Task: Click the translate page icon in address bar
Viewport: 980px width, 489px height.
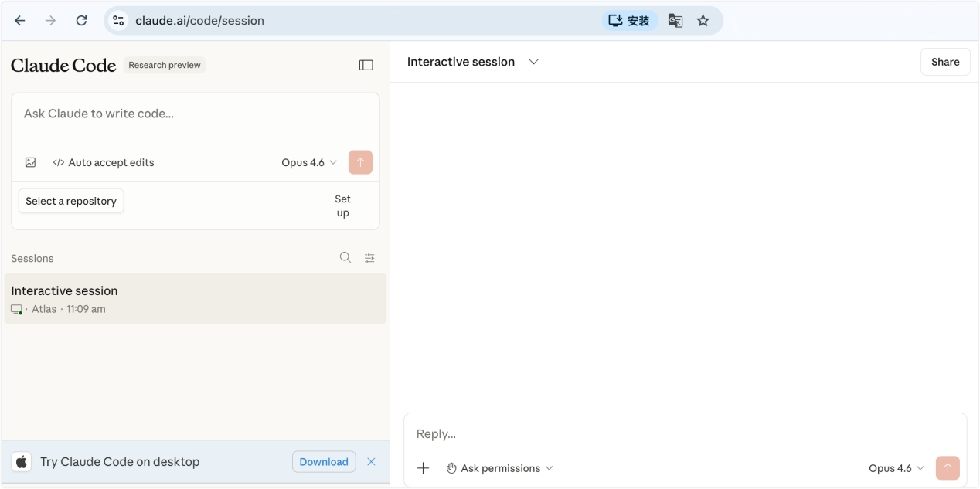Action: 675,21
